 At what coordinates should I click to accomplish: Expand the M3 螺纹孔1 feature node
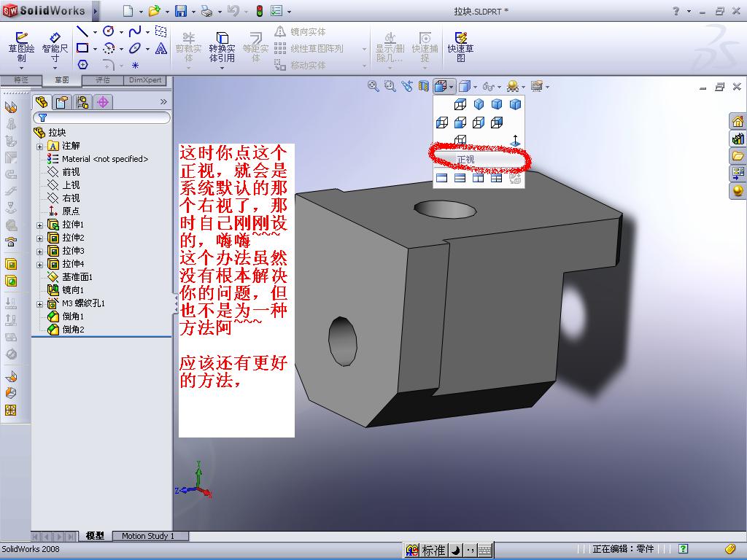point(40,304)
